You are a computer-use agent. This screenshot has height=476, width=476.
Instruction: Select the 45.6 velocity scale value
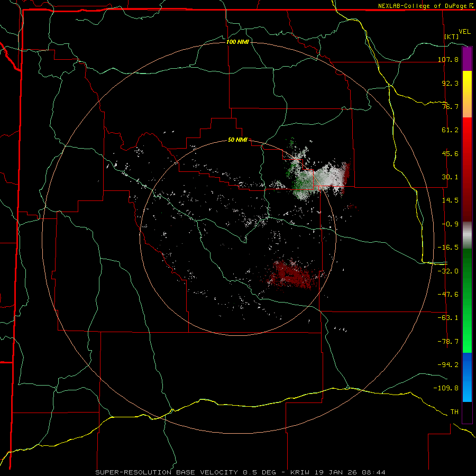tap(450, 153)
